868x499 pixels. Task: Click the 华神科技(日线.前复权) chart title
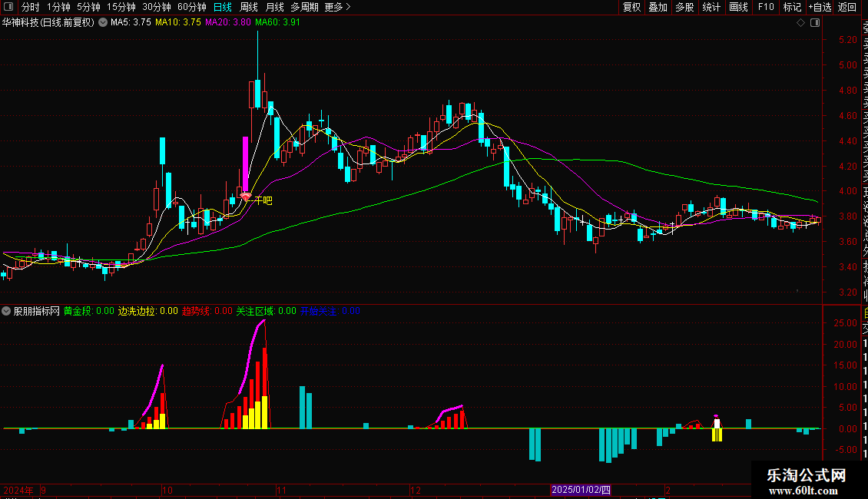click(48, 23)
